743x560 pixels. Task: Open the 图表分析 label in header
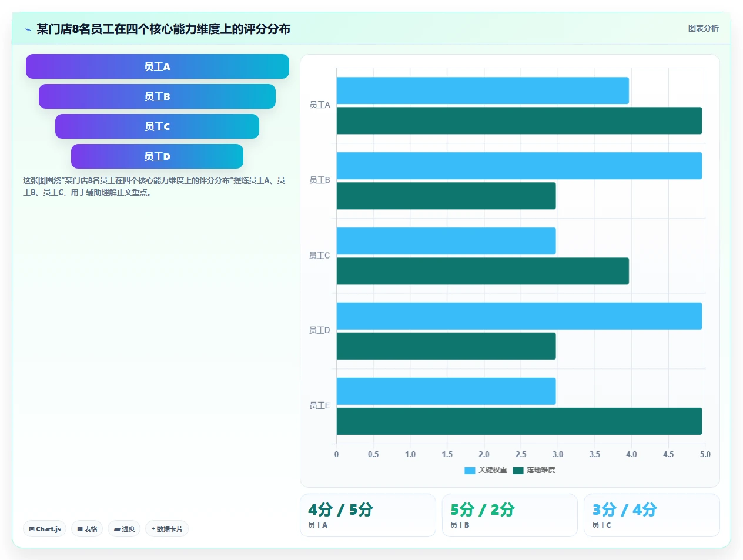[x=703, y=28]
